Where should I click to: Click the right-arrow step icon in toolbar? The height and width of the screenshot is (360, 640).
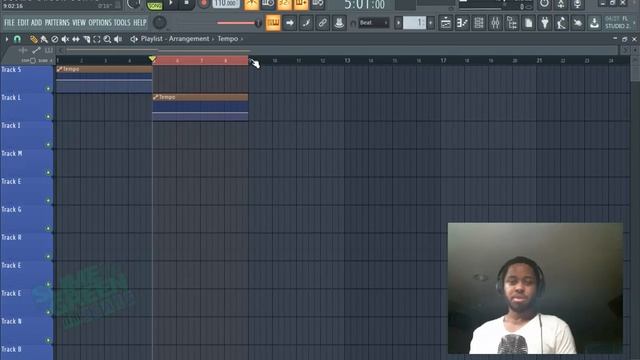click(289, 23)
